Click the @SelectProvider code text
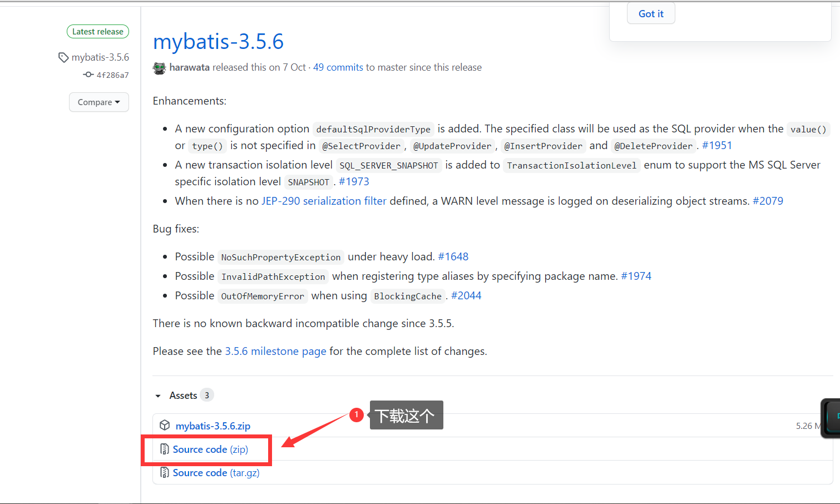This screenshot has width=840, height=504. tap(361, 146)
